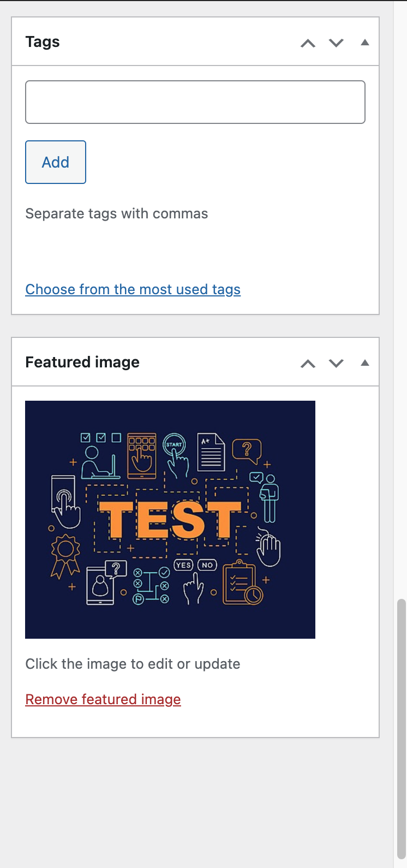Click the award ribbon icon in the thumbnail
This screenshot has height=868, width=407.
[65, 556]
